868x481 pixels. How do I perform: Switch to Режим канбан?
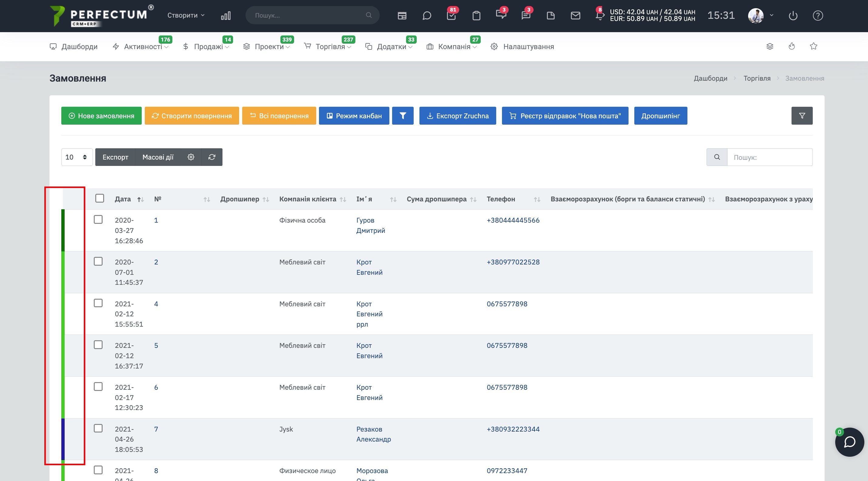click(354, 116)
